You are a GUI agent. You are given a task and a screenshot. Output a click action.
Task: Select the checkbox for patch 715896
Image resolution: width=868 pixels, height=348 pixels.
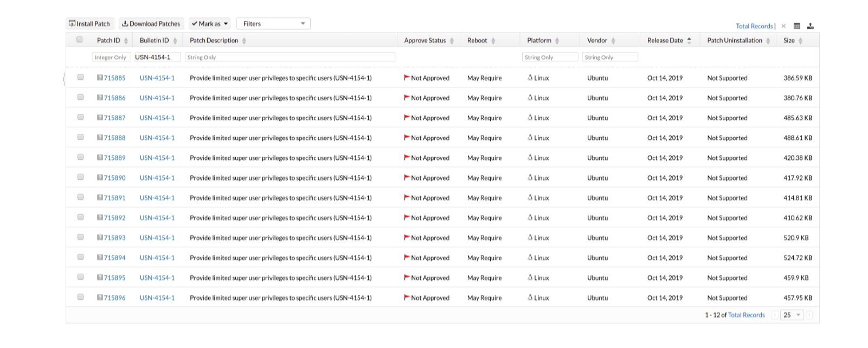[80, 297]
